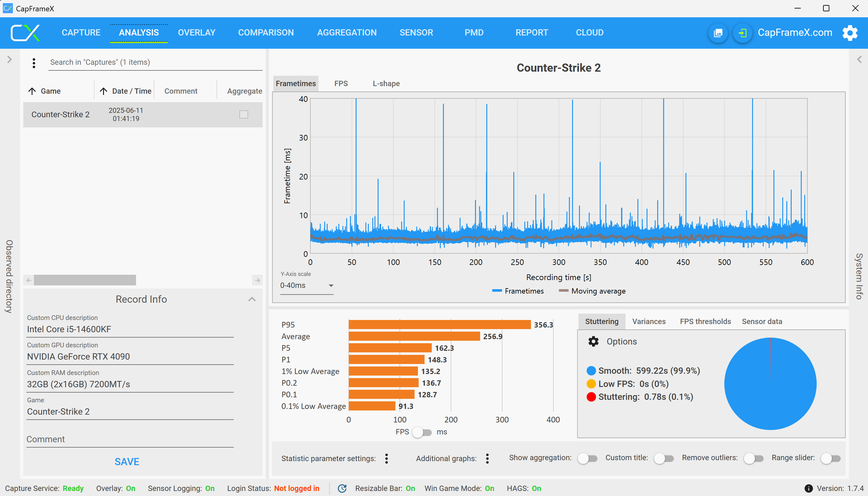Image resolution: width=868 pixels, height=496 pixels.
Task: Edit the Game name field
Action: click(x=130, y=411)
